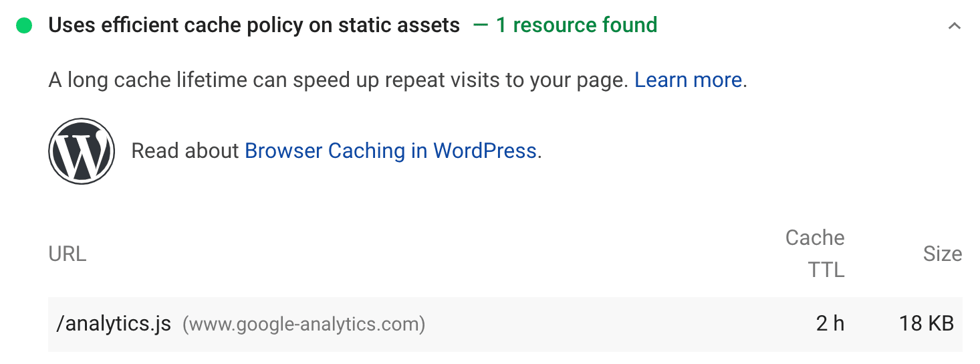
Task: Click the "Uses efficient cache policy" audit title
Action: click(x=254, y=26)
